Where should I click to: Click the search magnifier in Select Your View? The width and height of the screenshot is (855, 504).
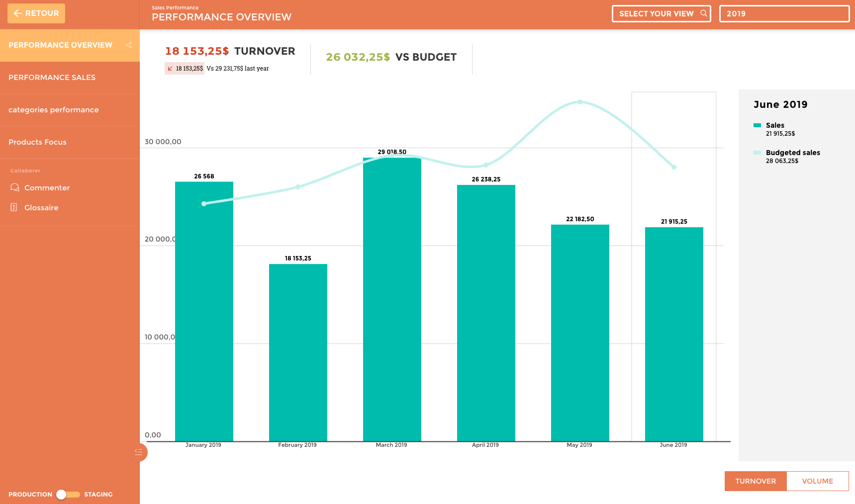703,13
